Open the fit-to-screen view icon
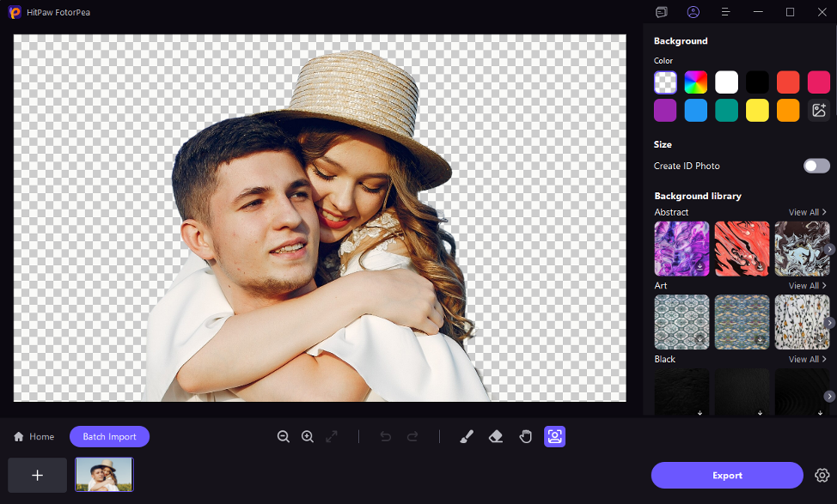 332,436
